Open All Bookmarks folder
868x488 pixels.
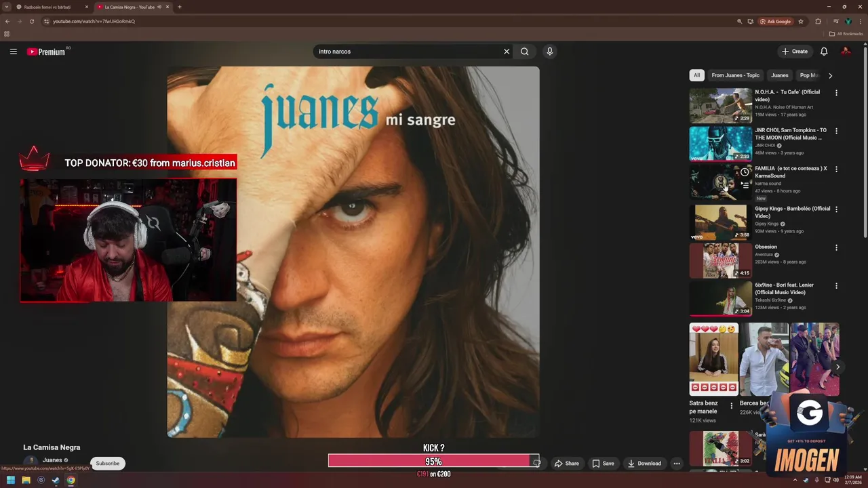[x=846, y=34]
